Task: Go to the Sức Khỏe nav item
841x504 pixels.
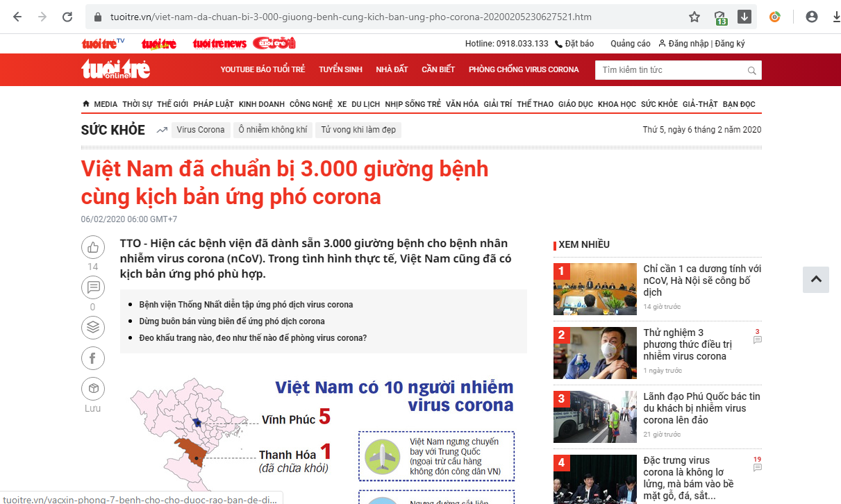Action: click(x=659, y=104)
